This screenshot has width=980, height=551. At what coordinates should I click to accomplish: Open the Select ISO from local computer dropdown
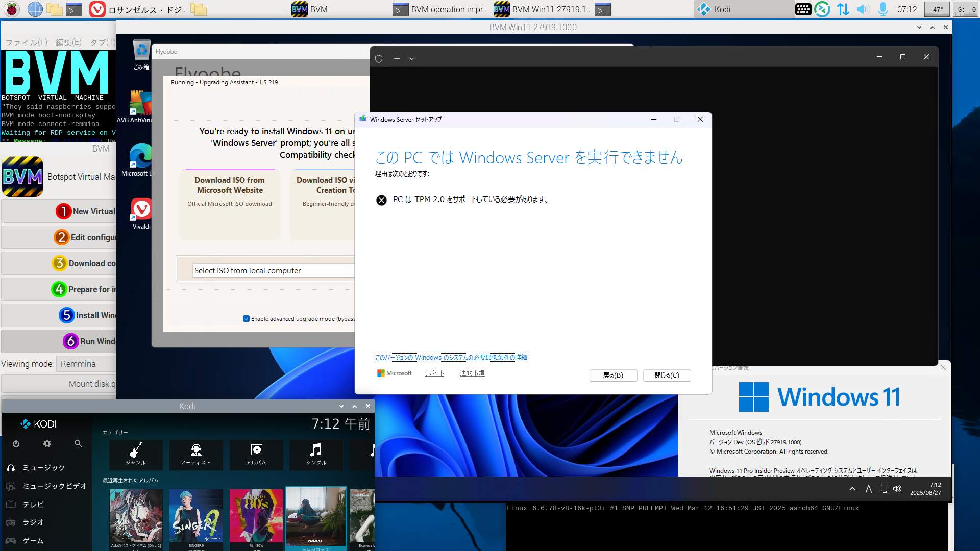(273, 271)
